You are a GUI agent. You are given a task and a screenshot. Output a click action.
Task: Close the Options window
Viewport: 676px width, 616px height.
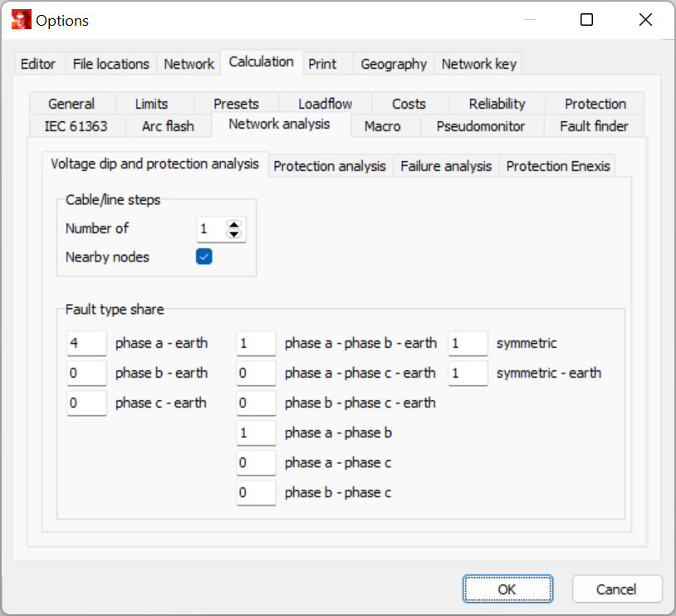(x=645, y=20)
